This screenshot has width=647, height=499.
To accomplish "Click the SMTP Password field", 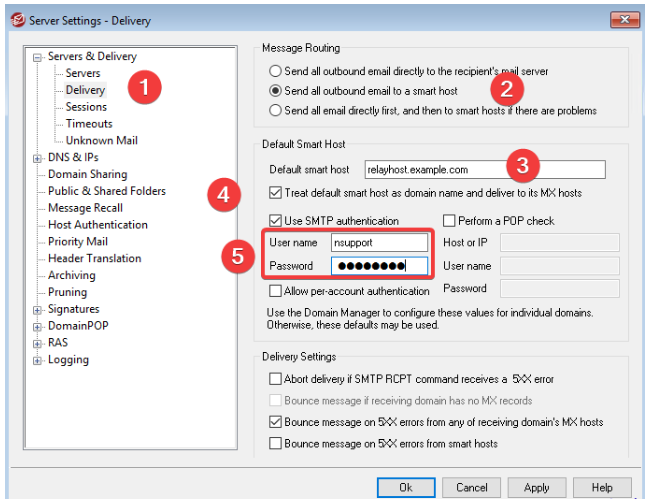I will (x=379, y=266).
